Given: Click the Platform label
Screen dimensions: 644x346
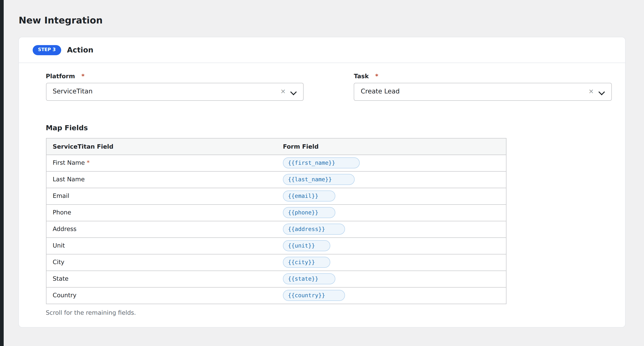Looking at the screenshot, I should tap(60, 76).
